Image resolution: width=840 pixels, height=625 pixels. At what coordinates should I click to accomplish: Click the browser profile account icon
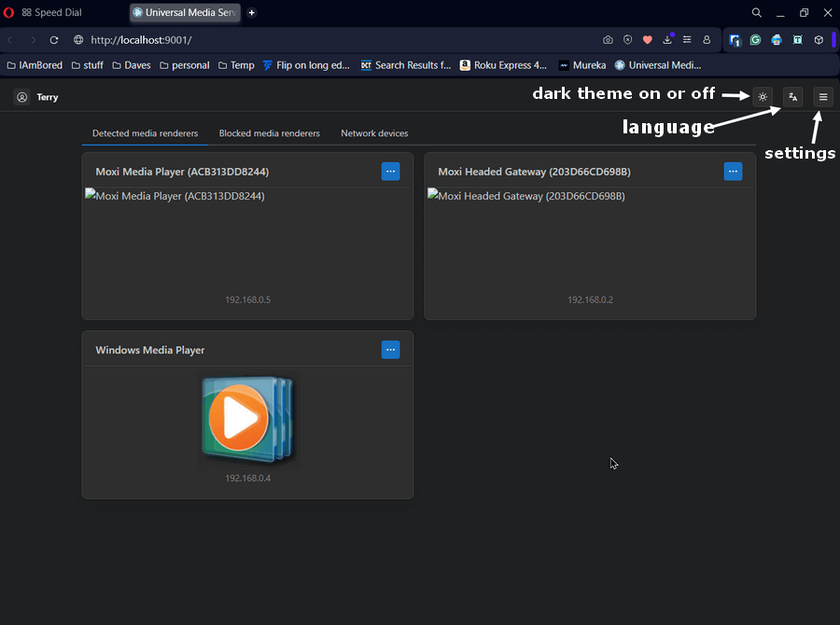(707, 39)
